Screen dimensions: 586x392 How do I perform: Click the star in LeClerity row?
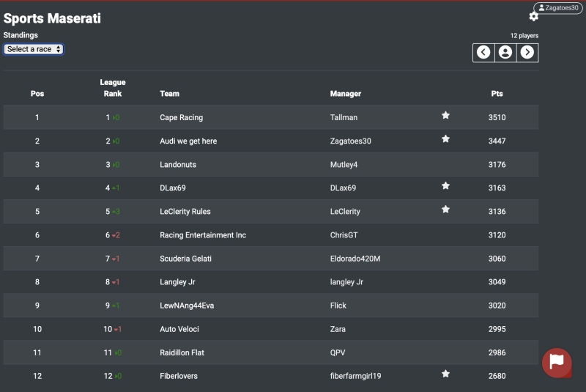tap(445, 210)
